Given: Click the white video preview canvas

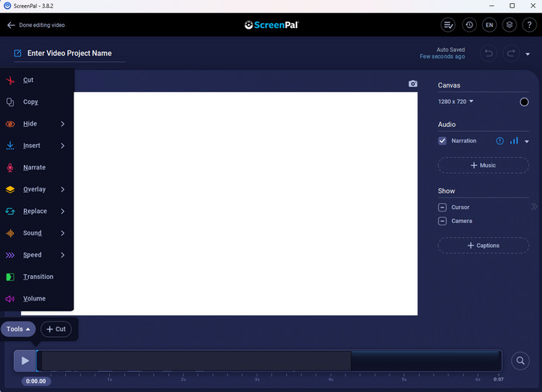Looking at the screenshot, I should (245, 204).
